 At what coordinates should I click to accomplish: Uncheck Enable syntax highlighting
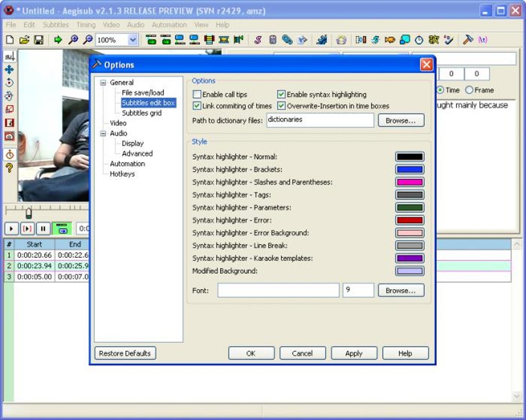click(281, 94)
